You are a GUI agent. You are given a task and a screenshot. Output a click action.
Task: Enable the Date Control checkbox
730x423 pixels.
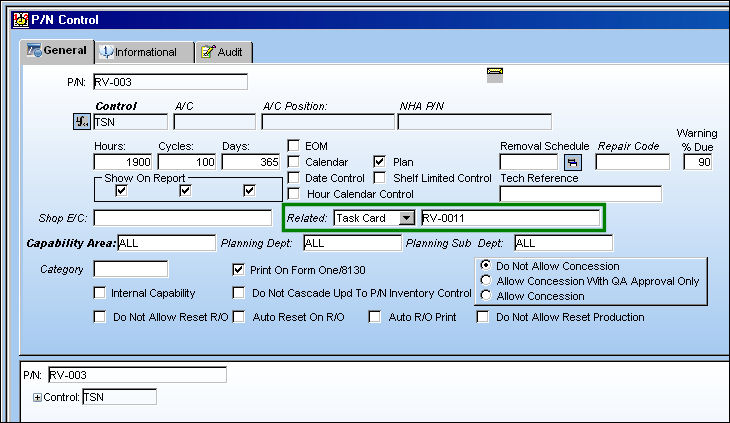click(293, 178)
